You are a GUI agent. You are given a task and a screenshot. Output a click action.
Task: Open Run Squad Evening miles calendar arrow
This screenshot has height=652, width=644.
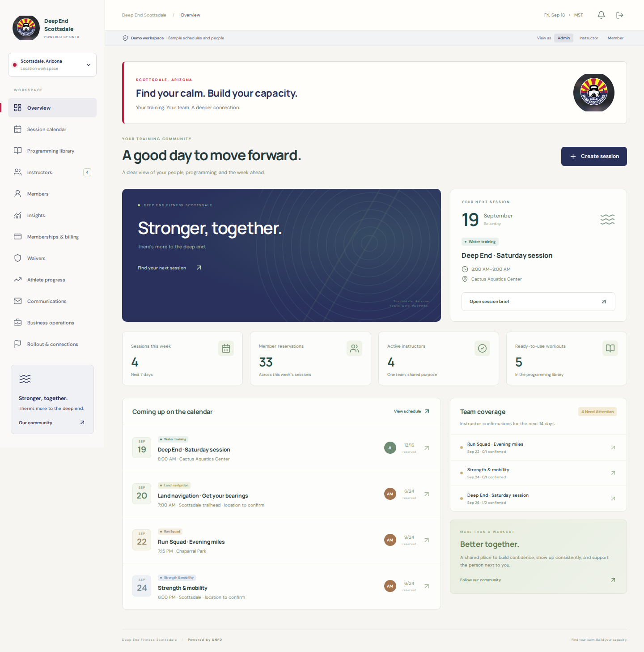[x=427, y=540]
